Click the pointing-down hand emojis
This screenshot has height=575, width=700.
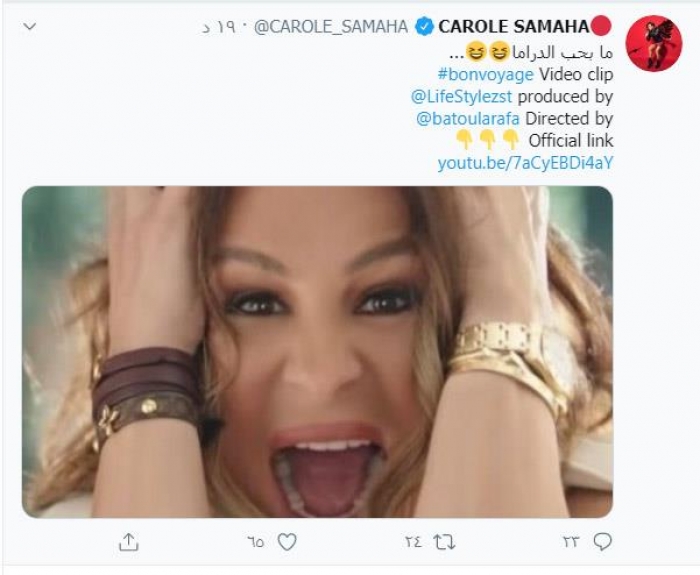488,140
